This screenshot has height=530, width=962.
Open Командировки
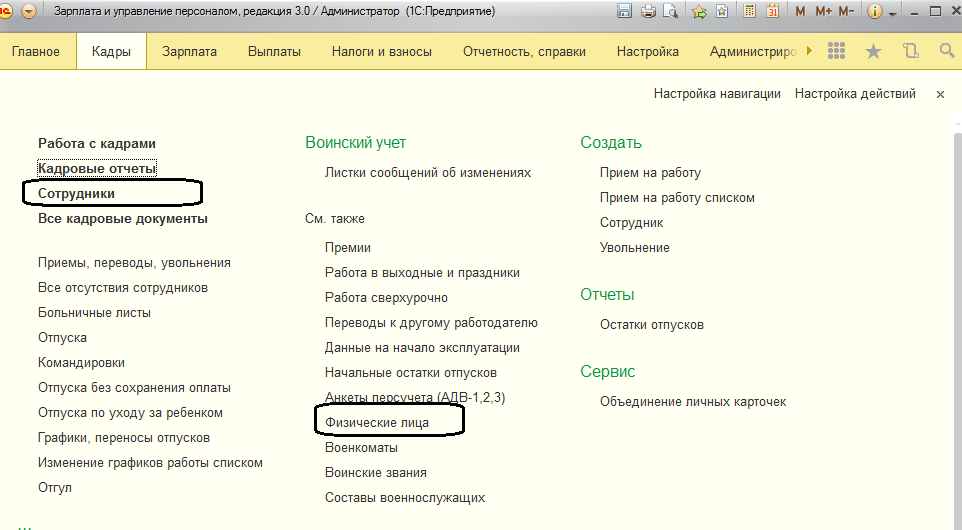click(82, 363)
